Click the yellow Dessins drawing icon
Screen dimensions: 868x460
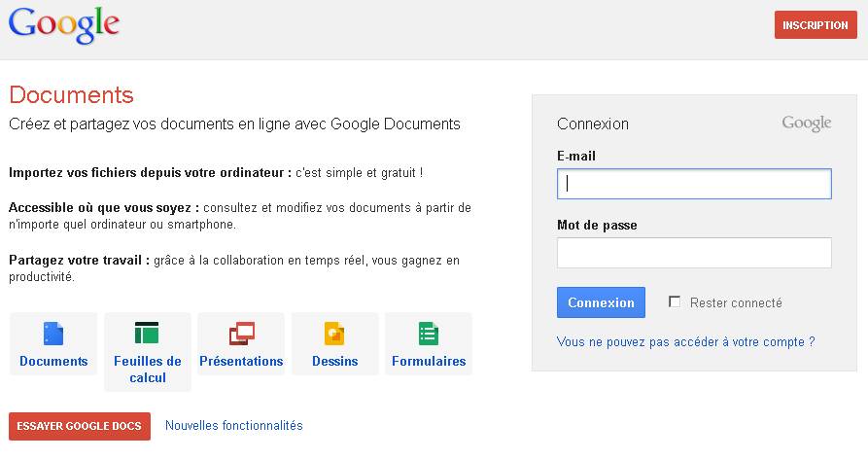(x=334, y=334)
